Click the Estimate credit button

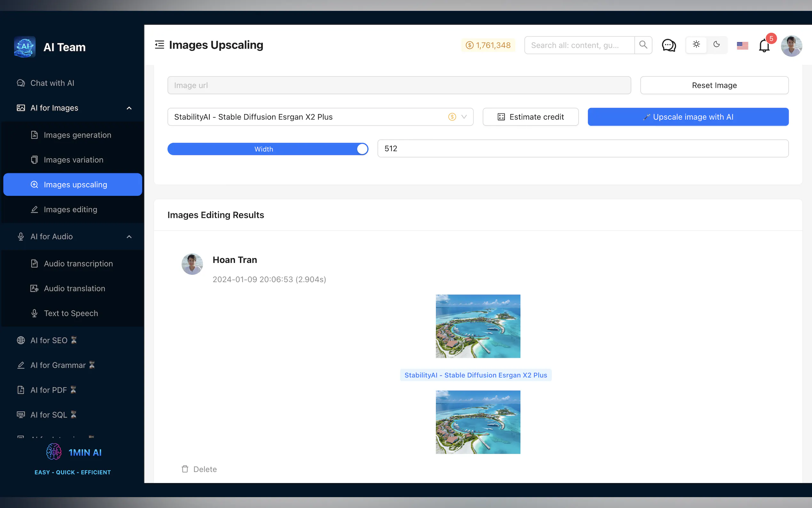coord(530,117)
